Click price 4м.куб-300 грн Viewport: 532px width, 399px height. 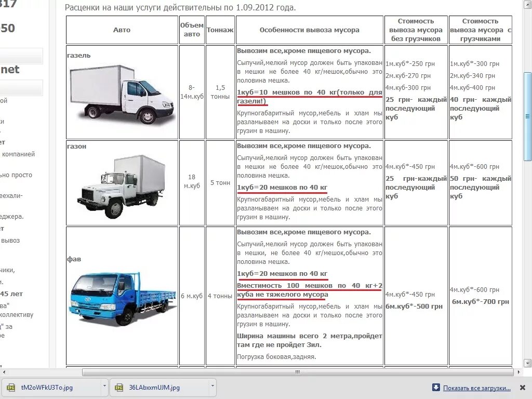coord(408,87)
